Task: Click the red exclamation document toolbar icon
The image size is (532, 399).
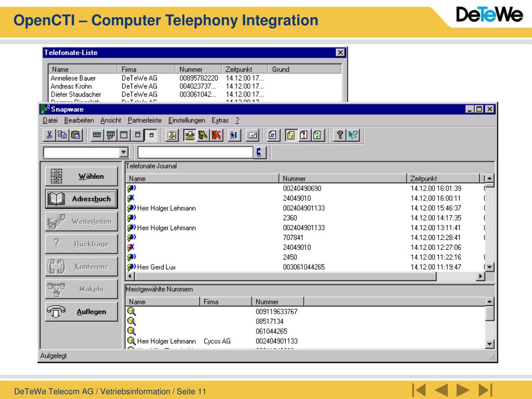Action: (x=303, y=135)
